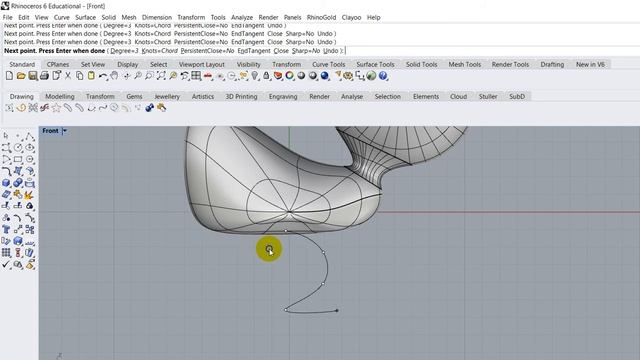Switch to the SubD tab
Image resolution: width=640 pixels, height=360 pixels.
coord(517,97)
